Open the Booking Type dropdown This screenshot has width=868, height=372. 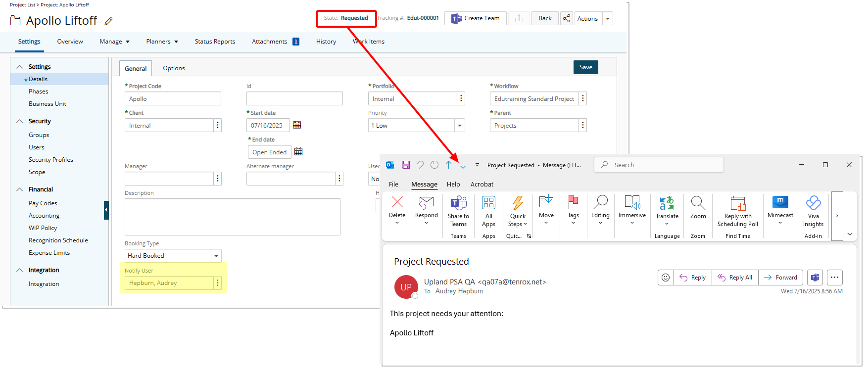coord(216,256)
